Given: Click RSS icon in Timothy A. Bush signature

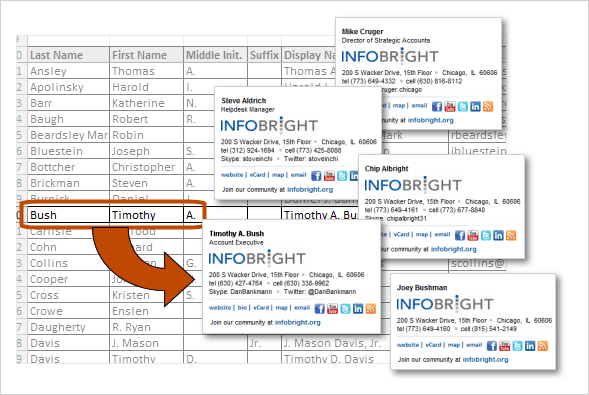Looking at the screenshot, I should coord(371,309).
